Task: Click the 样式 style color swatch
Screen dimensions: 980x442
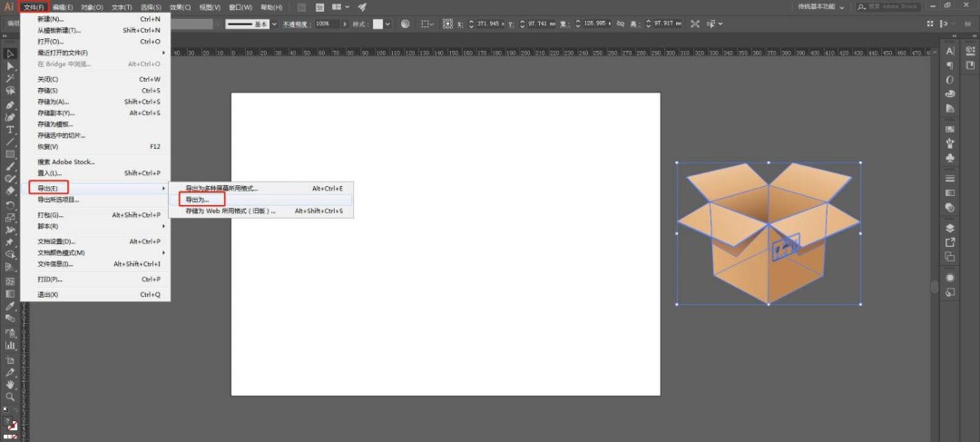Action: [378, 24]
